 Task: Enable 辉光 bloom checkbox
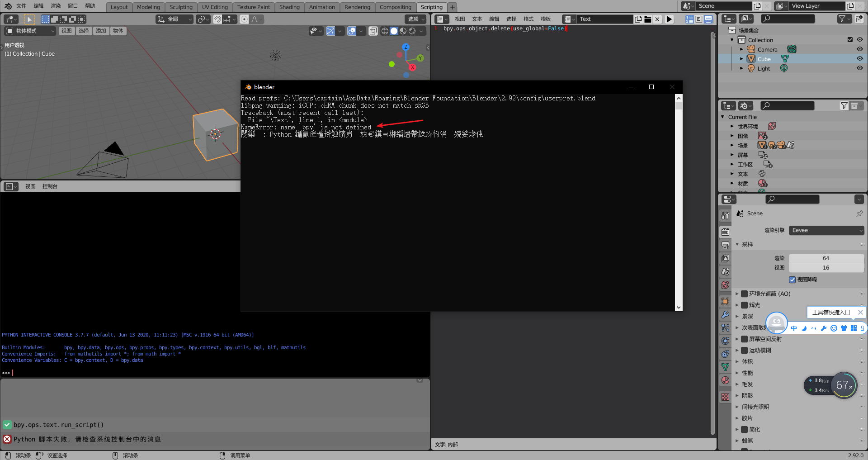[x=744, y=305]
